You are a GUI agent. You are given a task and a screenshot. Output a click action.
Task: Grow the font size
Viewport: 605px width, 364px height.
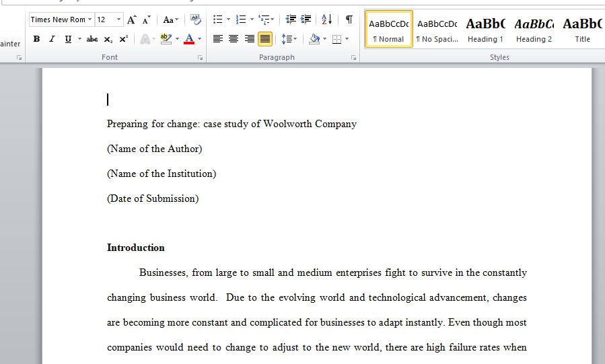coord(132,20)
